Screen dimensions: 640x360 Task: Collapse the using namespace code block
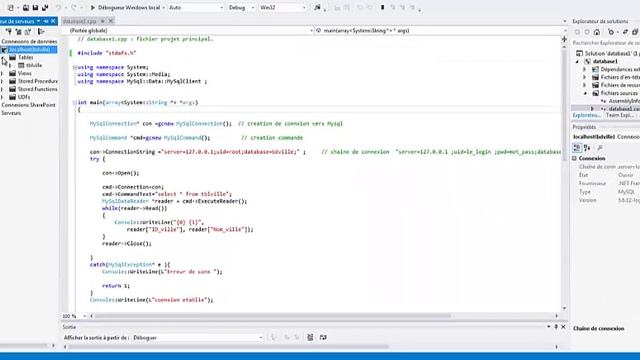[x=74, y=67]
